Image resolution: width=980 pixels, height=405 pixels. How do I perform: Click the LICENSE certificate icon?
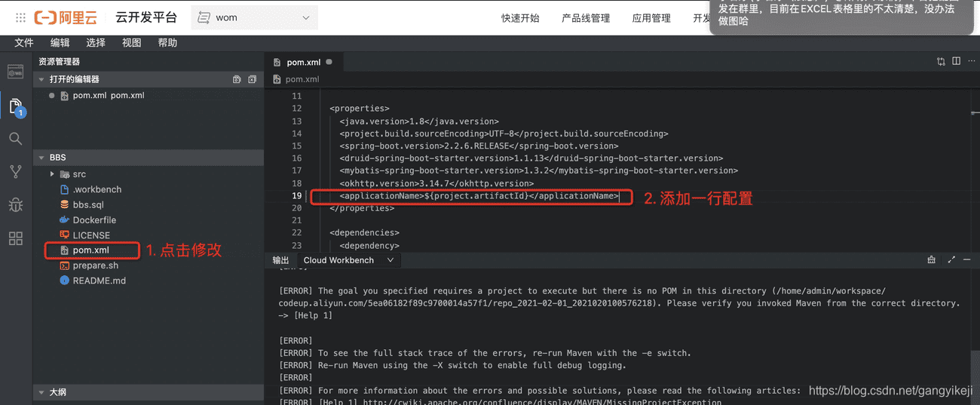coord(65,235)
